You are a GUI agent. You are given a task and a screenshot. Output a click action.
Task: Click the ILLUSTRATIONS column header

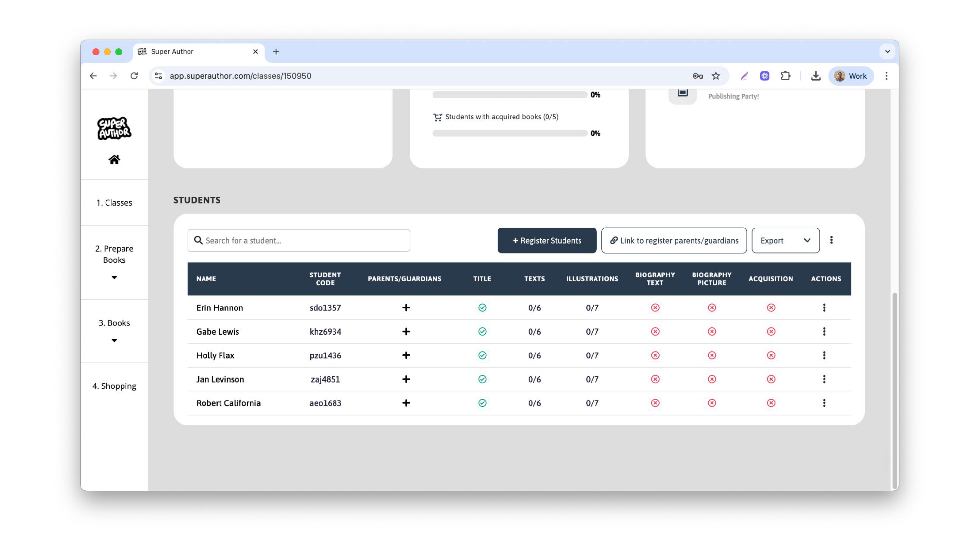(592, 279)
